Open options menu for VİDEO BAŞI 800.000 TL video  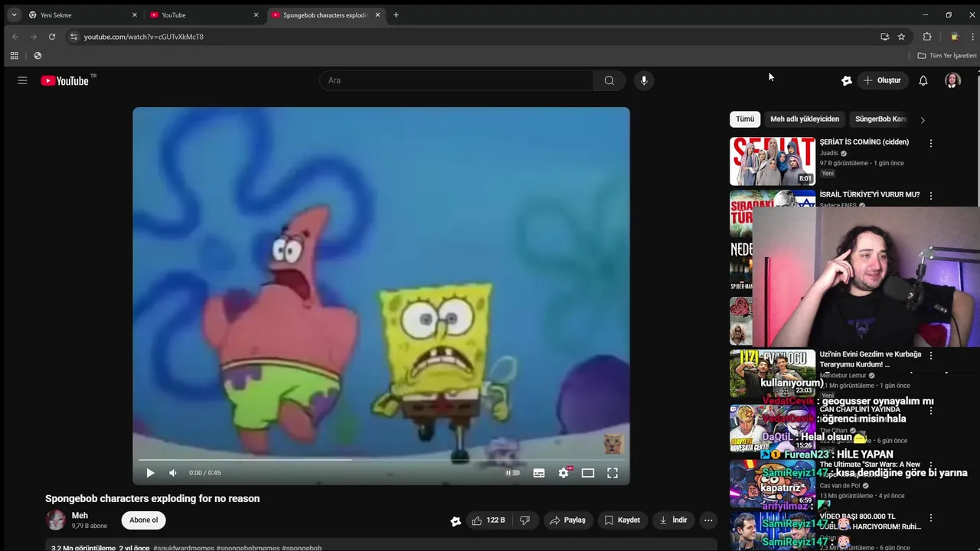point(931,518)
